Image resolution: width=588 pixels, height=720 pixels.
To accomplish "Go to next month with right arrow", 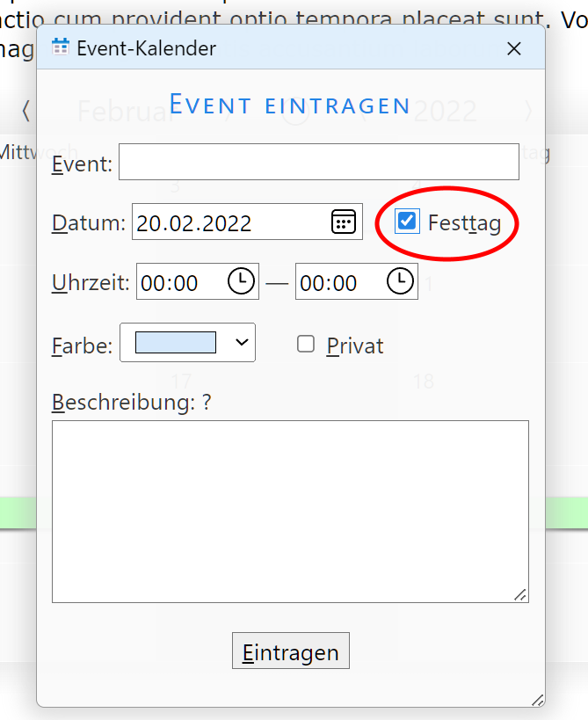I will pyautogui.click(x=528, y=111).
